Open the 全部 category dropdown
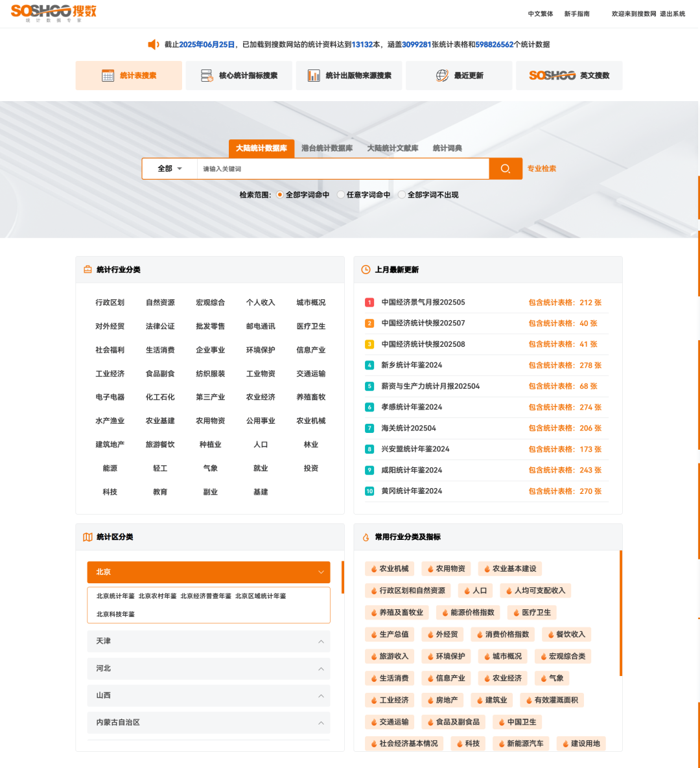The height and width of the screenshot is (768, 700). pyautogui.click(x=170, y=169)
